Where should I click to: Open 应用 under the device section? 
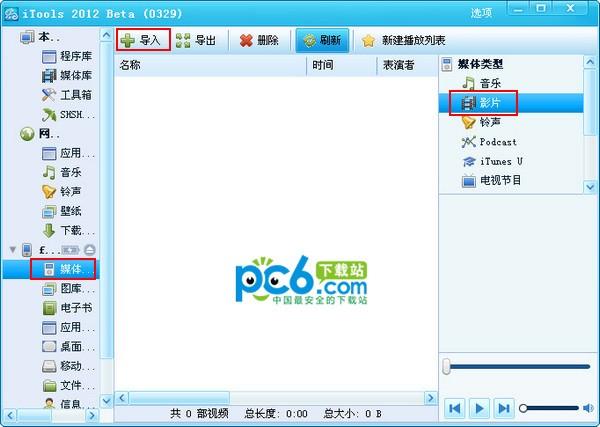coord(68,327)
